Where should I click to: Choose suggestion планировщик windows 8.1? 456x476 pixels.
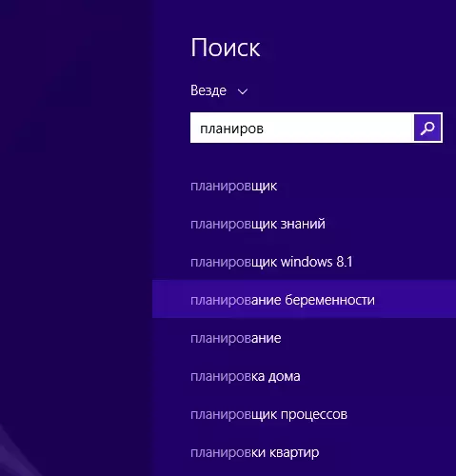coord(304,262)
